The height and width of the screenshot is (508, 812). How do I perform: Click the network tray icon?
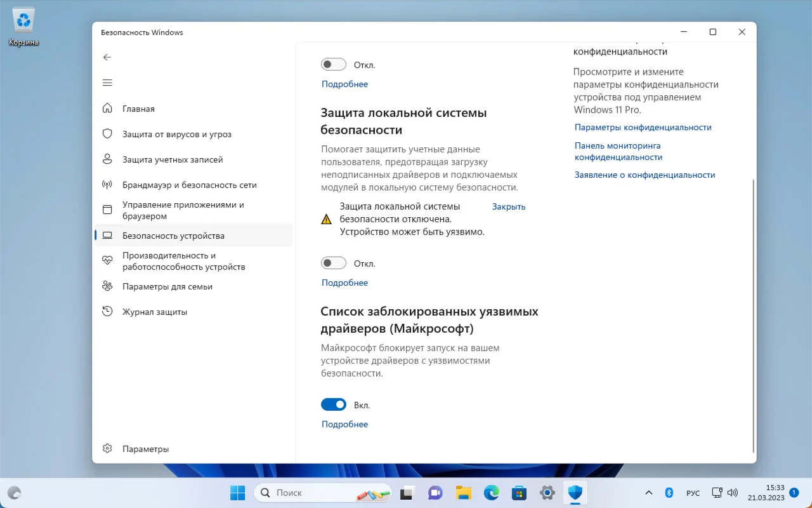[x=717, y=493]
